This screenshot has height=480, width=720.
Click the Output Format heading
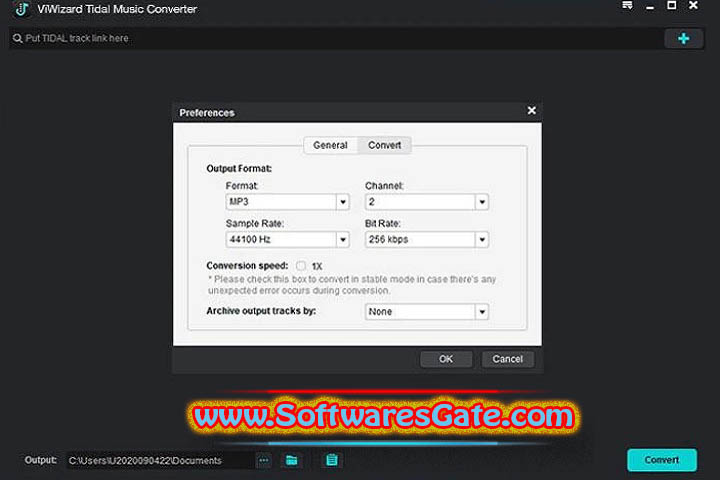(239, 169)
